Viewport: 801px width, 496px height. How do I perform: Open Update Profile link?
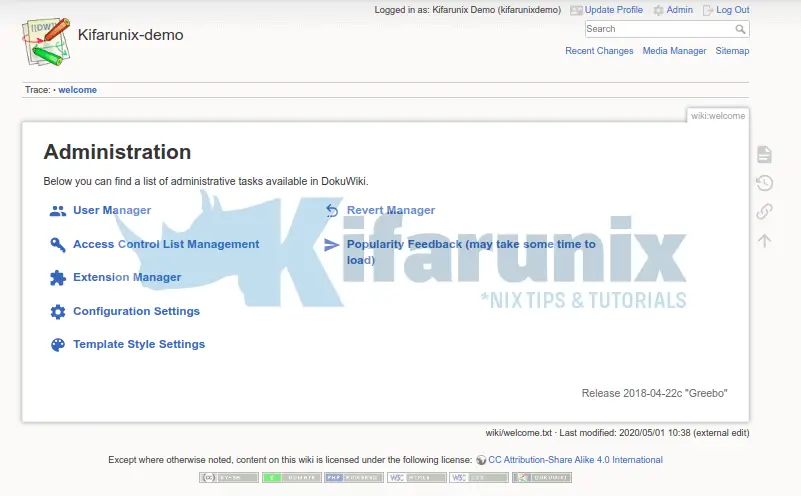click(613, 10)
